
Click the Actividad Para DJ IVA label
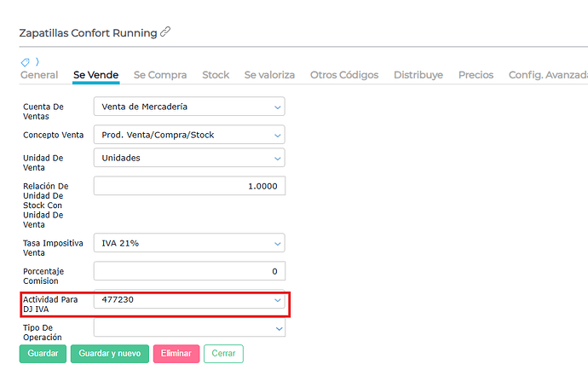(x=50, y=304)
